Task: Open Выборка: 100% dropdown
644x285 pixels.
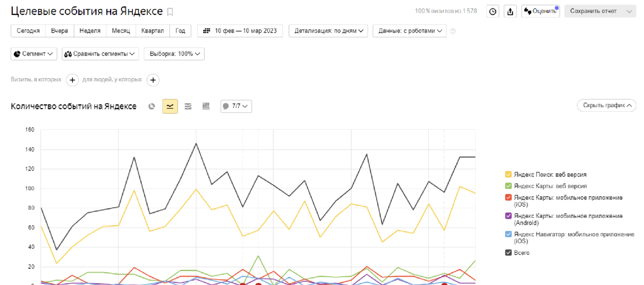Action: (x=174, y=54)
